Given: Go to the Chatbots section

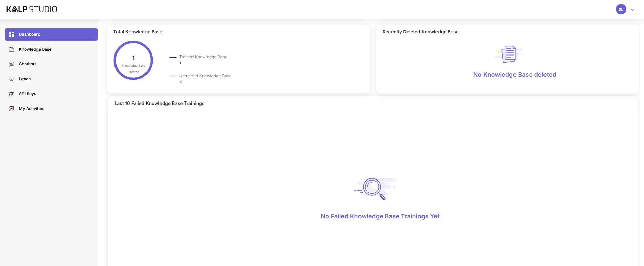Looking at the screenshot, I should pos(28,64).
